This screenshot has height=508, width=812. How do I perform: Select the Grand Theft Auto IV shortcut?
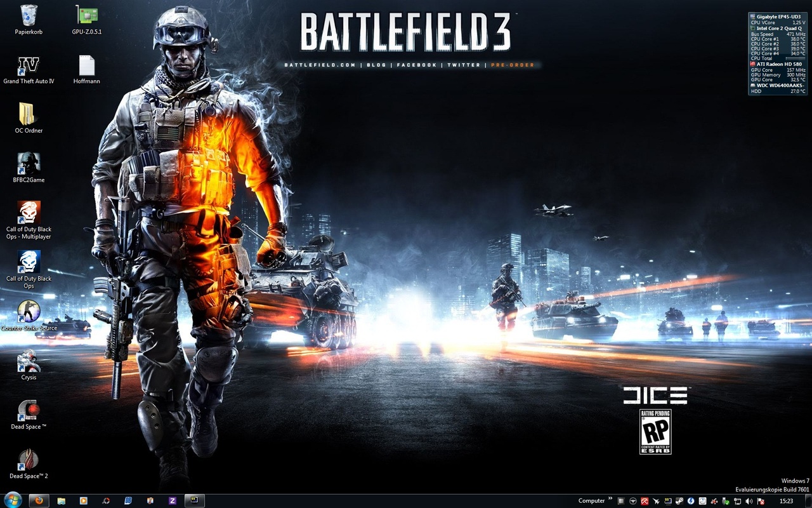click(x=29, y=69)
